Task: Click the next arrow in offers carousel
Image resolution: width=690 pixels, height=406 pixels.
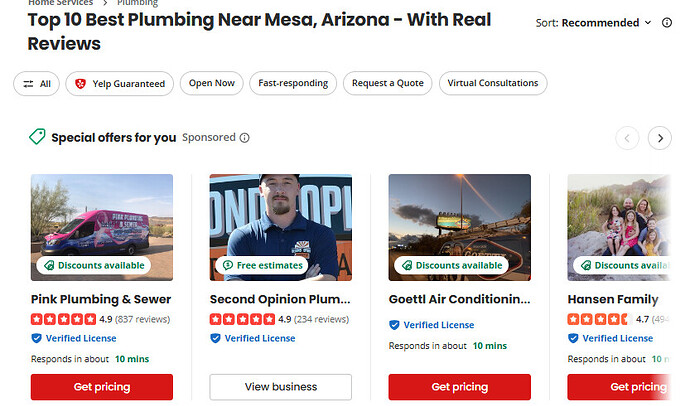Action: (660, 138)
